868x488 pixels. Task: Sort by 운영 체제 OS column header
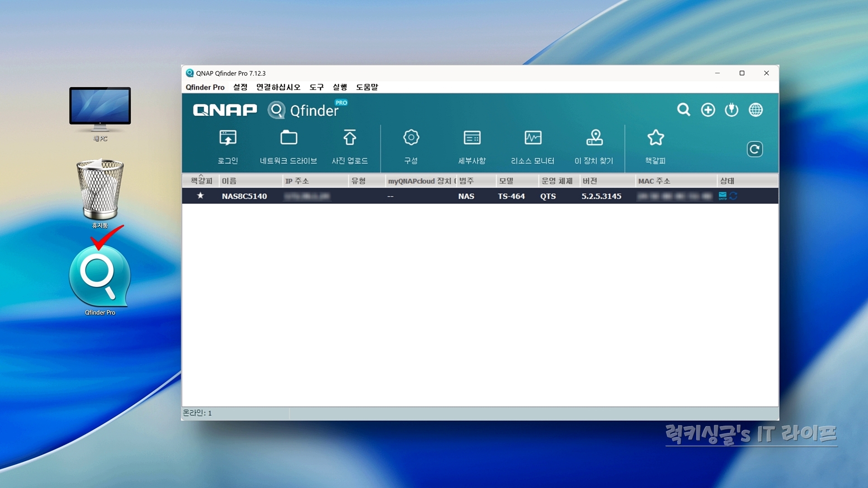tap(559, 181)
